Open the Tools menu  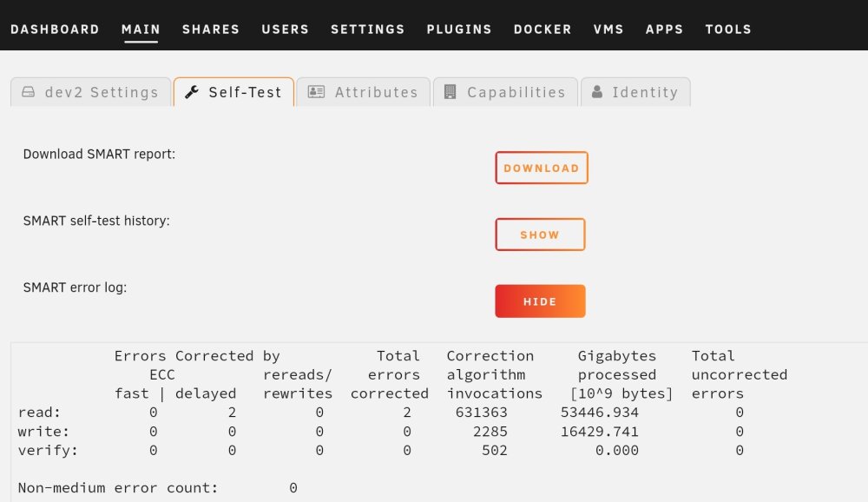[728, 30]
